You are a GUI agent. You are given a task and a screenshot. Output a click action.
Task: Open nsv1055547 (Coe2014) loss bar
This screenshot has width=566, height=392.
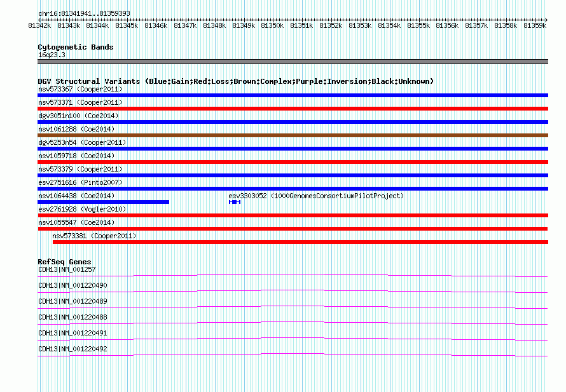click(293, 229)
